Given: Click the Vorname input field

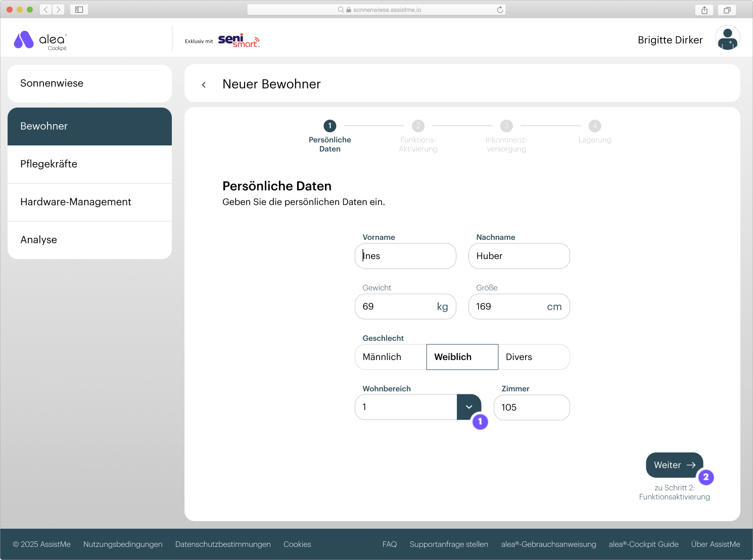Looking at the screenshot, I should (x=405, y=256).
